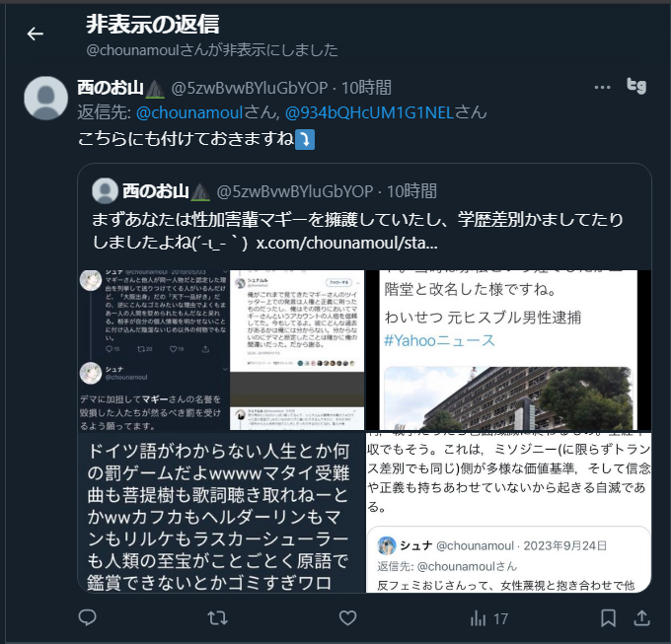The image size is (671, 644).
Task: Click the 西のお山 display name on main reply
Action: 111,88
